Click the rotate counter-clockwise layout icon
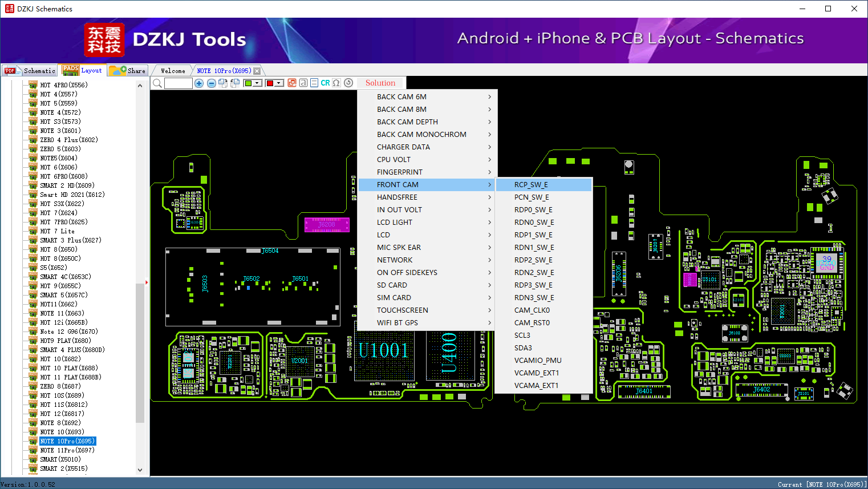The image size is (868, 489). point(235,83)
